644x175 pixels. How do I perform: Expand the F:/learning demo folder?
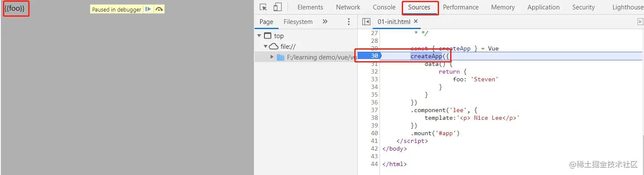tap(272, 57)
